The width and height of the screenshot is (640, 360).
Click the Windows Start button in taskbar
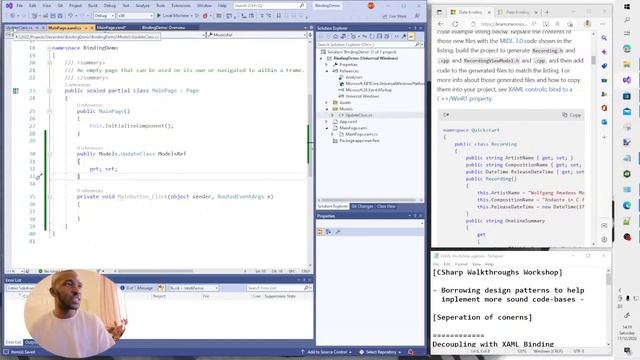(627, 7)
